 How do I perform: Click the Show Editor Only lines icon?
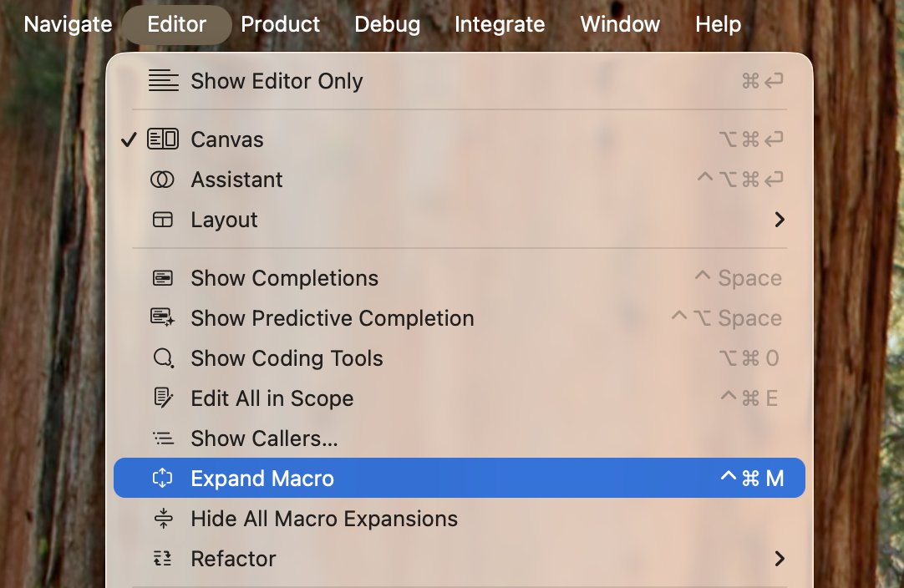coord(163,81)
